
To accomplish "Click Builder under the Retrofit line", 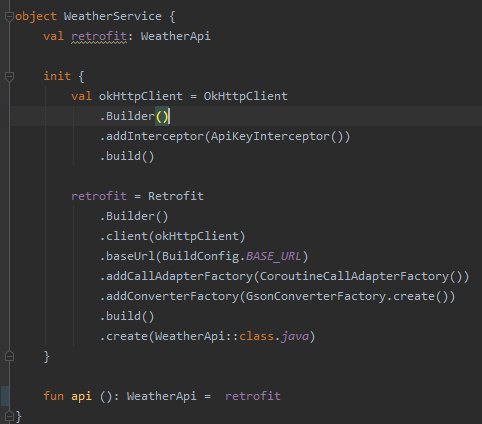I will (x=130, y=216).
